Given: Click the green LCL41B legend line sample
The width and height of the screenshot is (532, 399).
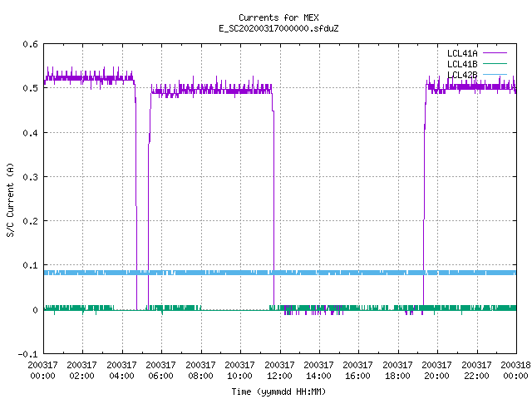Looking at the screenshot, I should 495,63.
